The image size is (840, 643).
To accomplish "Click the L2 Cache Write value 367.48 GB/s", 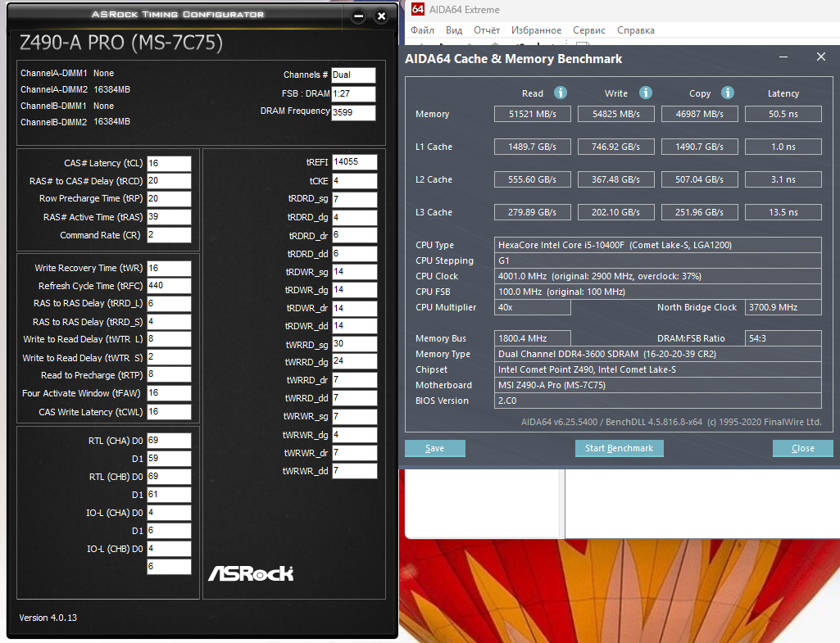I will click(615, 179).
